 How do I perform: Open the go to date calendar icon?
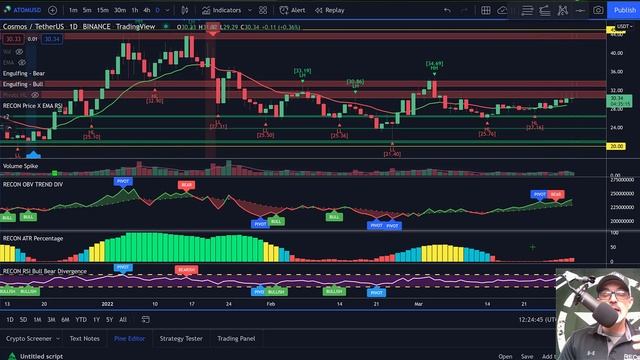(146, 320)
